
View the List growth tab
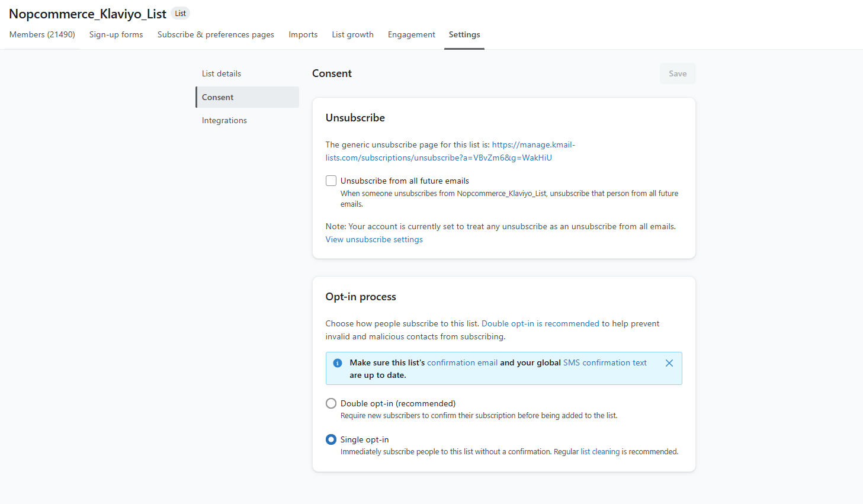click(x=352, y=34)
